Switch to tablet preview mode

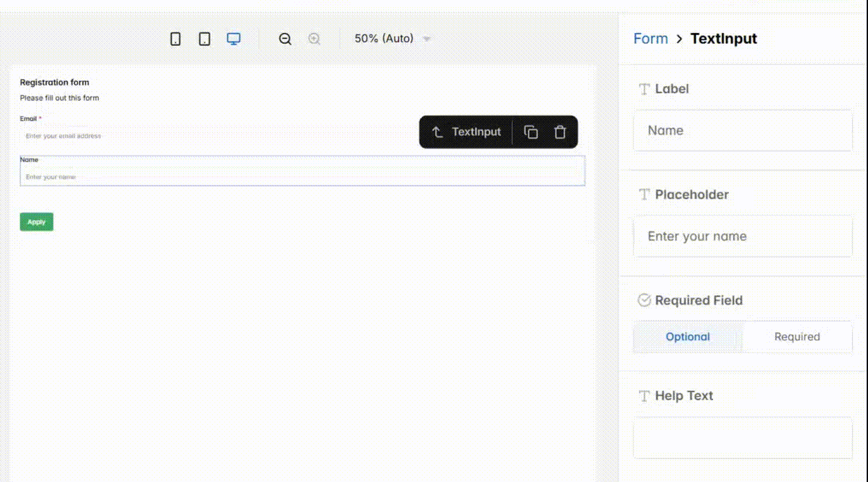coord(204,38)
